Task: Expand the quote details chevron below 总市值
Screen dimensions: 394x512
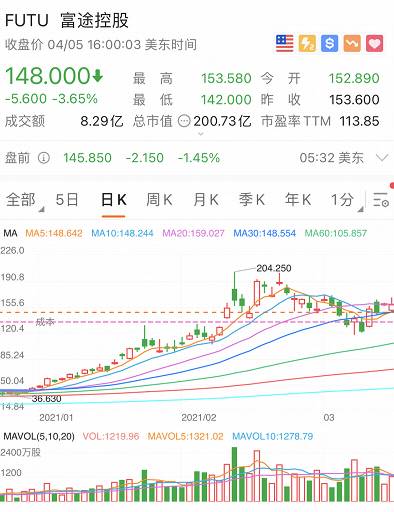Action: (x=200, y=134)
